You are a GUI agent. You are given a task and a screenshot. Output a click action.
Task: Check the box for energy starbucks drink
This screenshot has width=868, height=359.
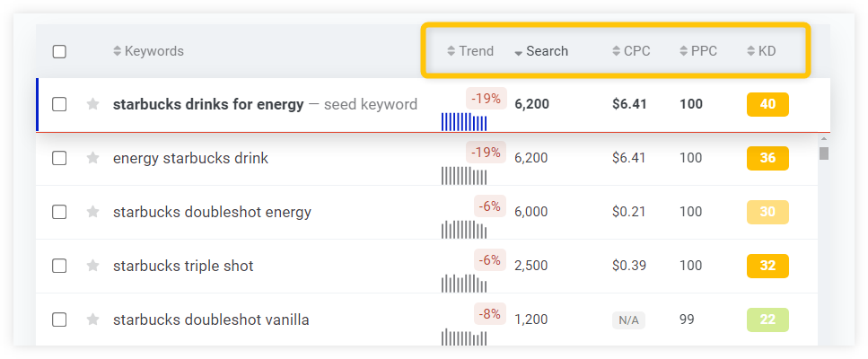59,158
